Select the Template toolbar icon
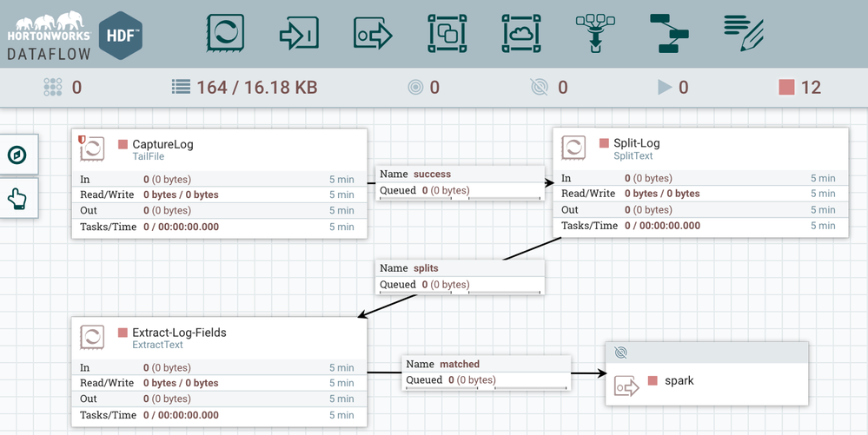Image resolution: width=868 pixels, height=435 pixels. (669, 33)
